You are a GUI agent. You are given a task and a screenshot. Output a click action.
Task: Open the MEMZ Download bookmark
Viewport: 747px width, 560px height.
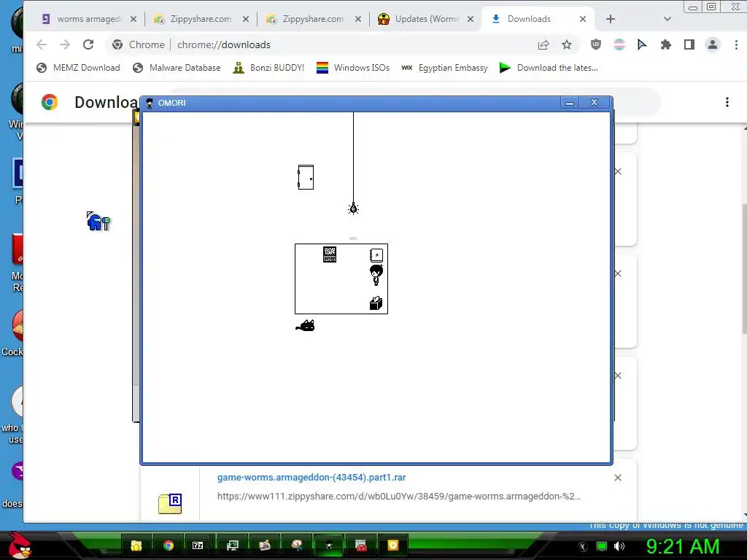click(79, 68)
